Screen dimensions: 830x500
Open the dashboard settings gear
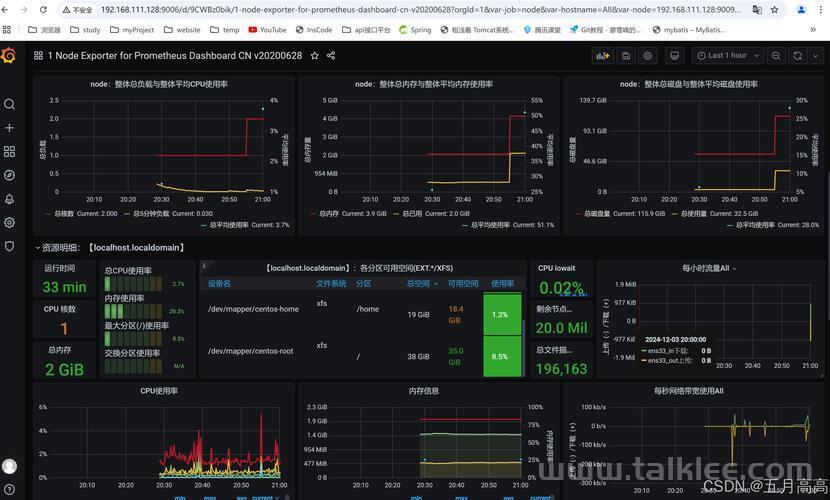tap(647, 56)
